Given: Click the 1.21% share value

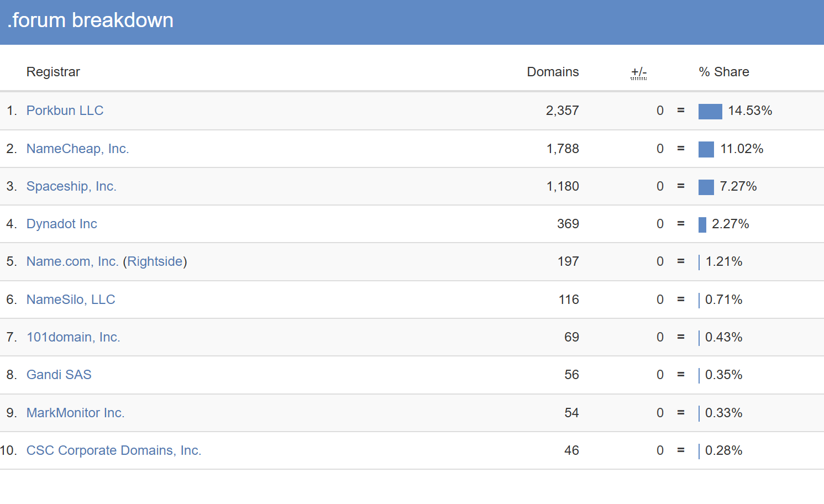Looking at the screenshot, I should coord(723,261).
